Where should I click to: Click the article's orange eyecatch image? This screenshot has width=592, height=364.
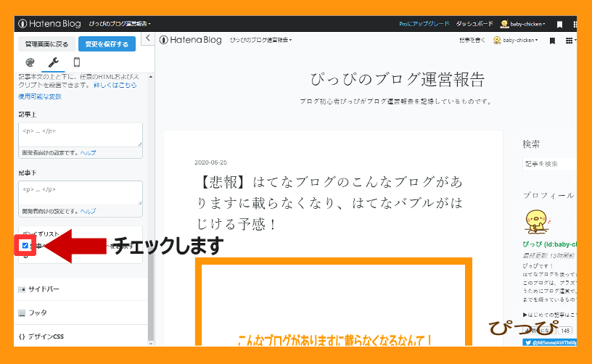334,302
